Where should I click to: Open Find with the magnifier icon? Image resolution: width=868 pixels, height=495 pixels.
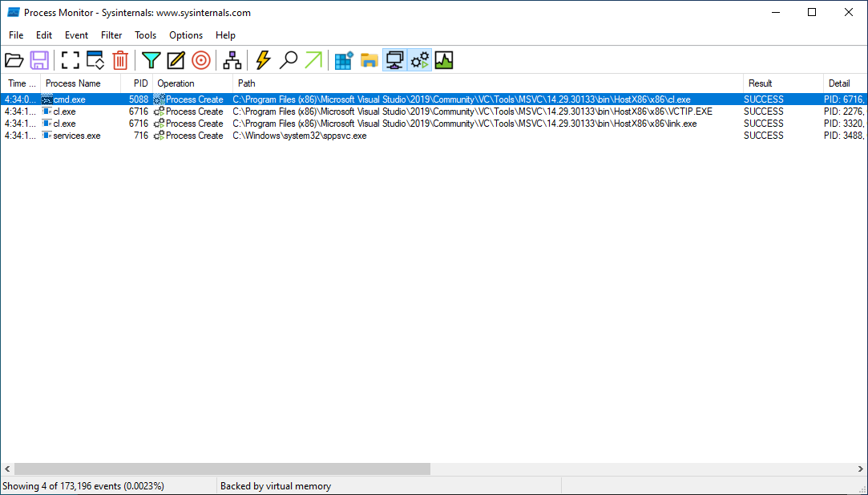click(288, 60)
